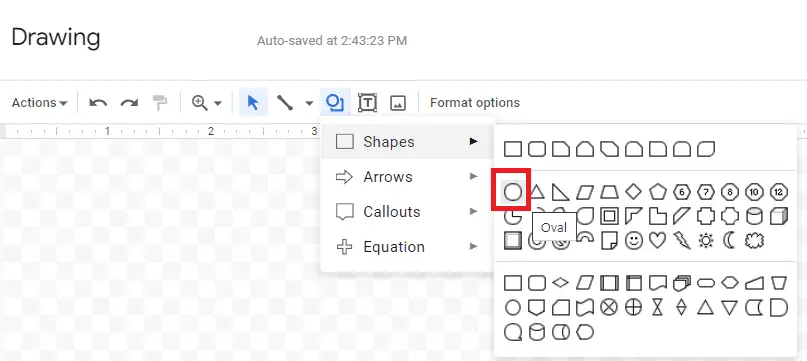Click the Format options button
This screenshot has width=807, height=361.
(x=475, y=103)
